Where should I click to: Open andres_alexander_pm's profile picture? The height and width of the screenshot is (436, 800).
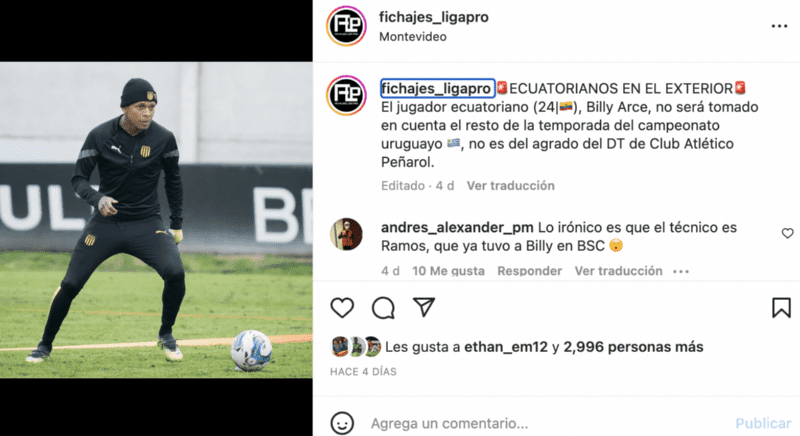tap(346, 234)
